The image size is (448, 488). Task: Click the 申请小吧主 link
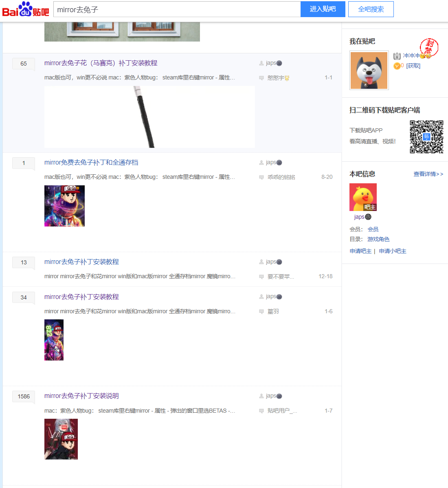pyautogui.click(x=393, y=251)
